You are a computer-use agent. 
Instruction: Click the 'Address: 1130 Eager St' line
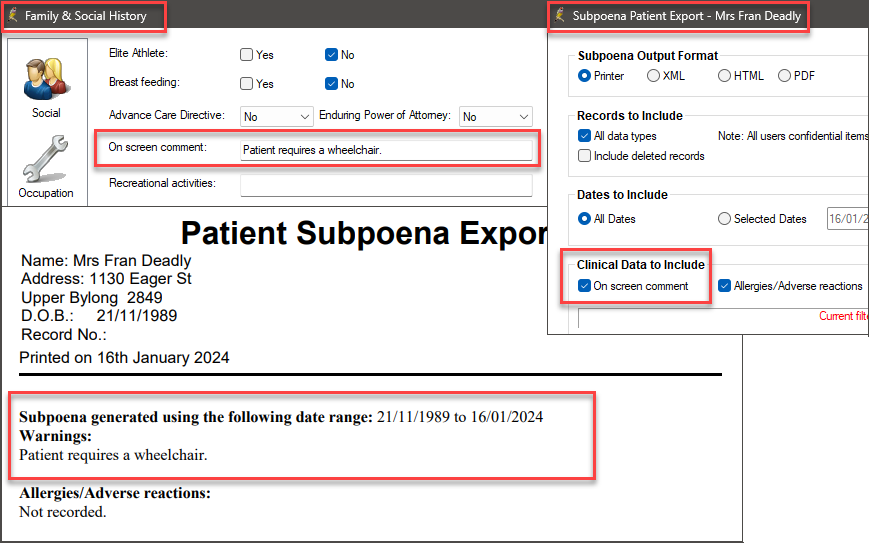pos(106,279)
